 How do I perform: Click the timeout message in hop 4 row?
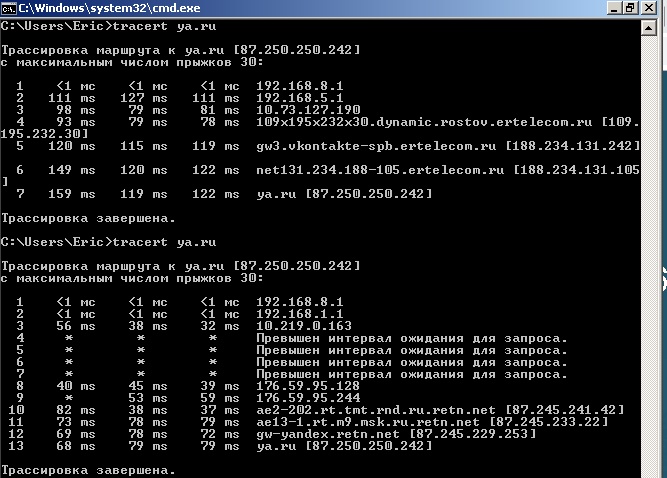[412, 339]
